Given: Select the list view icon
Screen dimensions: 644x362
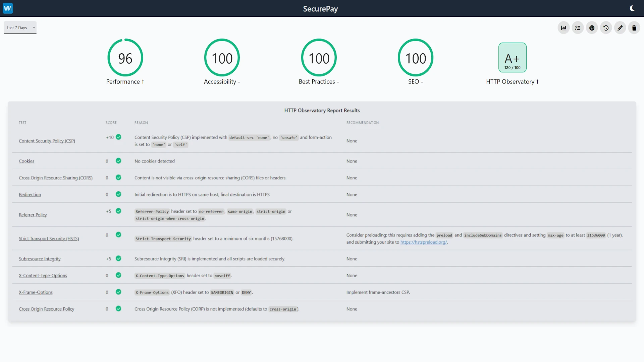Looking at the screenshot, I should (x=578, y=27).
